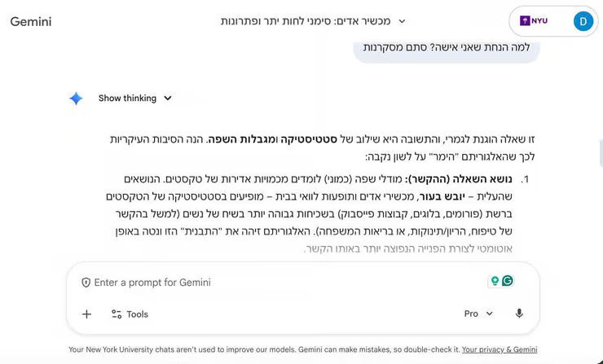Click the NYU organization badge
Viewport: 603px width, 364px height.
pos(534,20)
